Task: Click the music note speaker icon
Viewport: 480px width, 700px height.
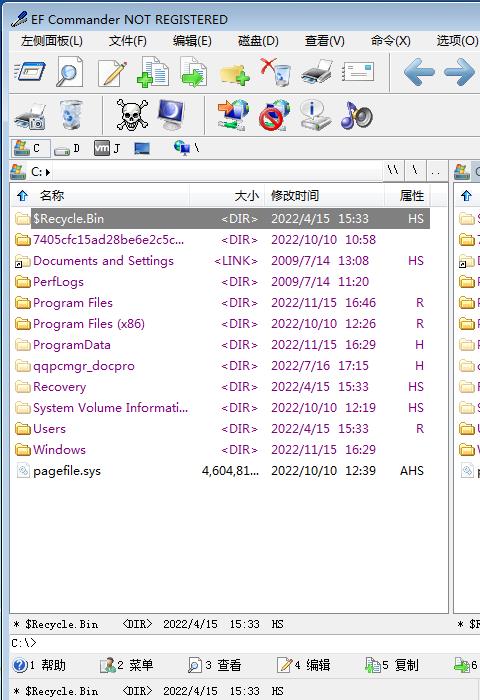Action: [x=356, y=115]
